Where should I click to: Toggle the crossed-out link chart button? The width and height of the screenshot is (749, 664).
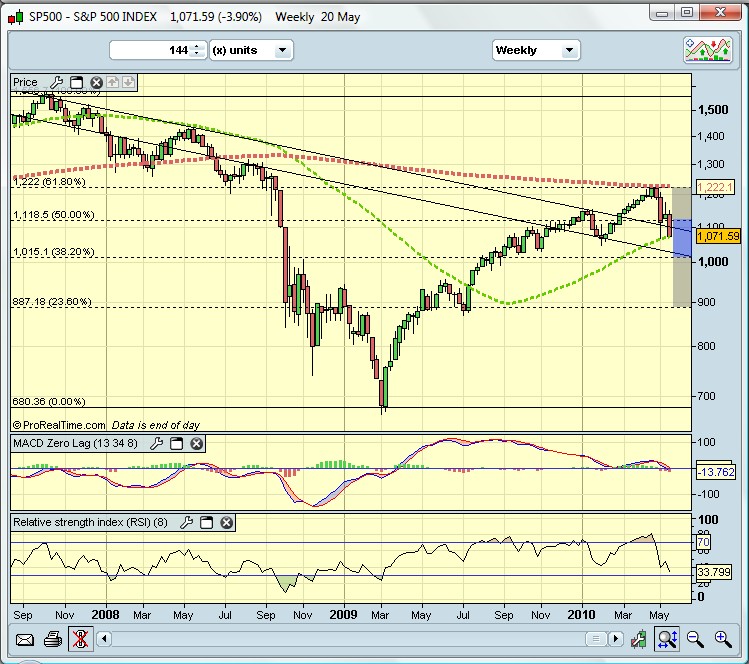click(x=80, y=639)
